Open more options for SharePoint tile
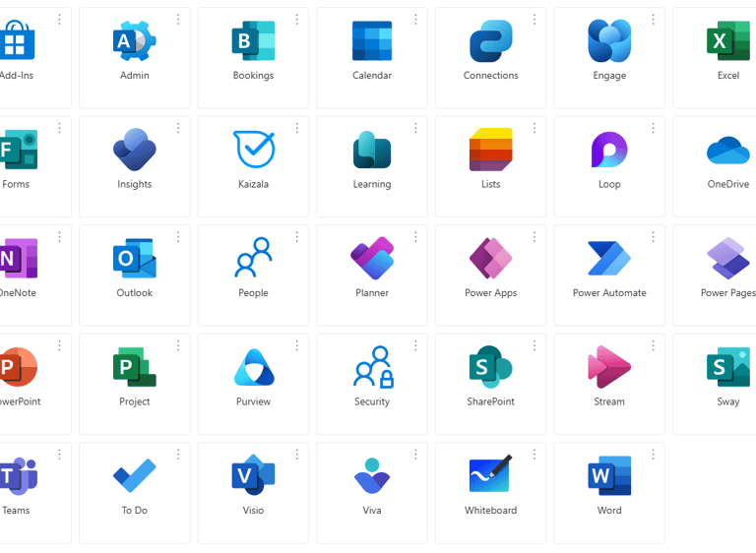756x553 pixels. 535,345
